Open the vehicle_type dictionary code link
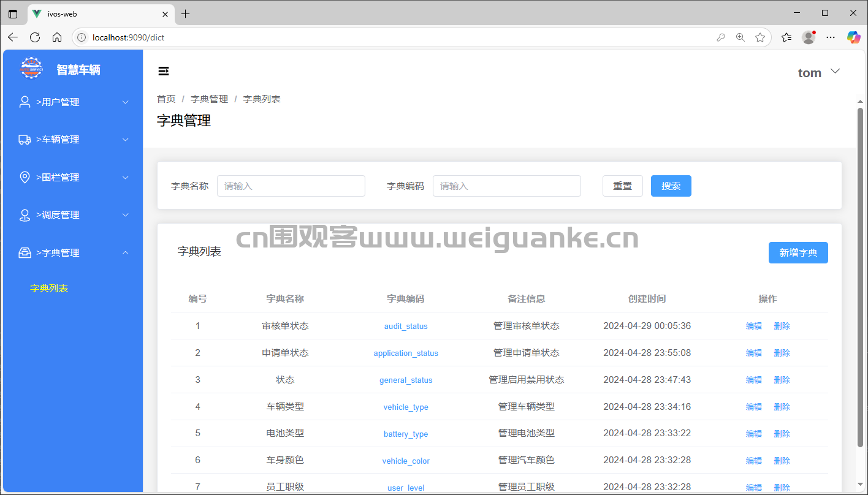 406,407
